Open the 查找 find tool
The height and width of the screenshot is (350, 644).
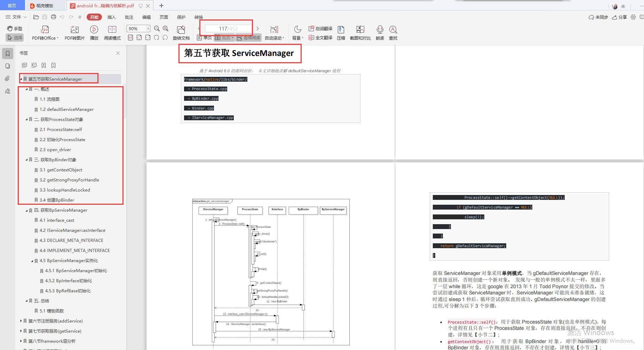[x=393, y=32]
